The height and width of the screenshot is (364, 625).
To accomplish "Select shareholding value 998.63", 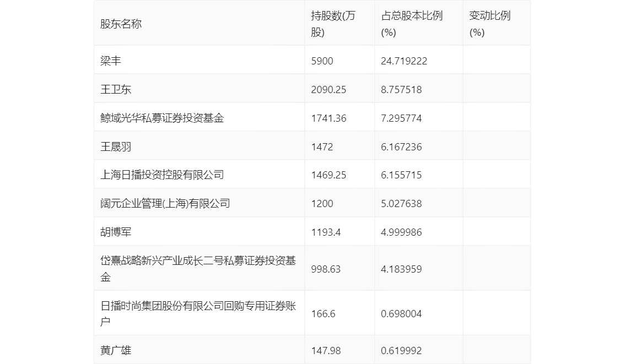I will (x=326, y=269).
